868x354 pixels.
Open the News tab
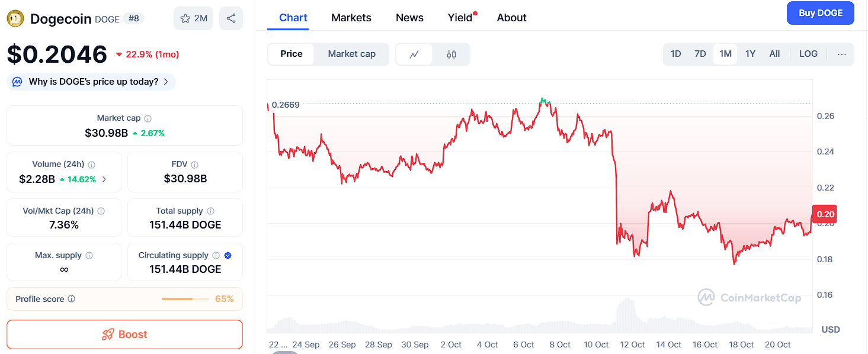pyautogui.click(x=409, y=18)
